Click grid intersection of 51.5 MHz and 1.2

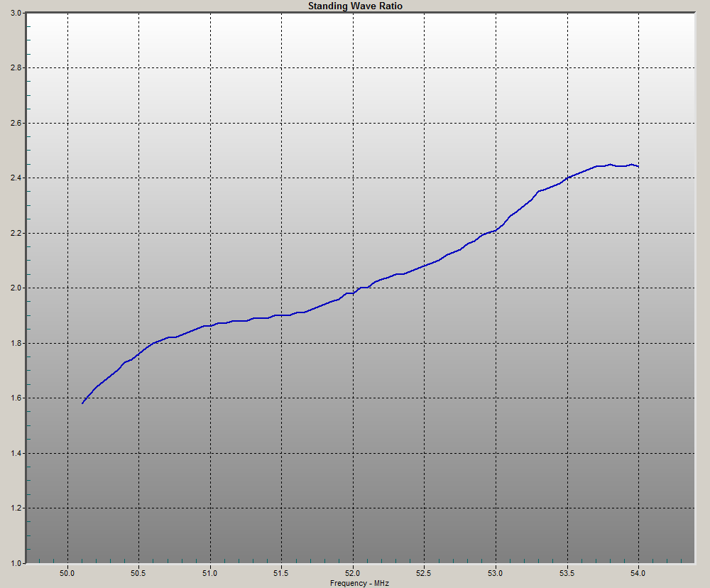click(x=282, y=508)
